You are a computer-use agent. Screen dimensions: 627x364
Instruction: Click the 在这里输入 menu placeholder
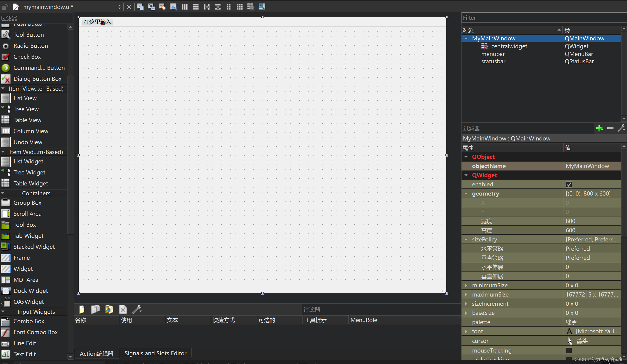tap(97, 22)
